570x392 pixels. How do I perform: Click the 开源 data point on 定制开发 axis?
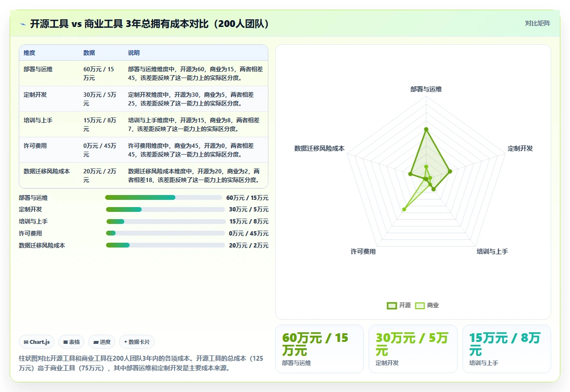click(450, 171)
